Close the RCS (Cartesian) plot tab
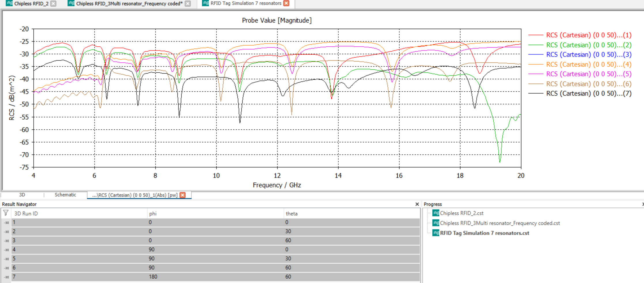This screenshot has width=644, height=283. click(x=183, y=195)
